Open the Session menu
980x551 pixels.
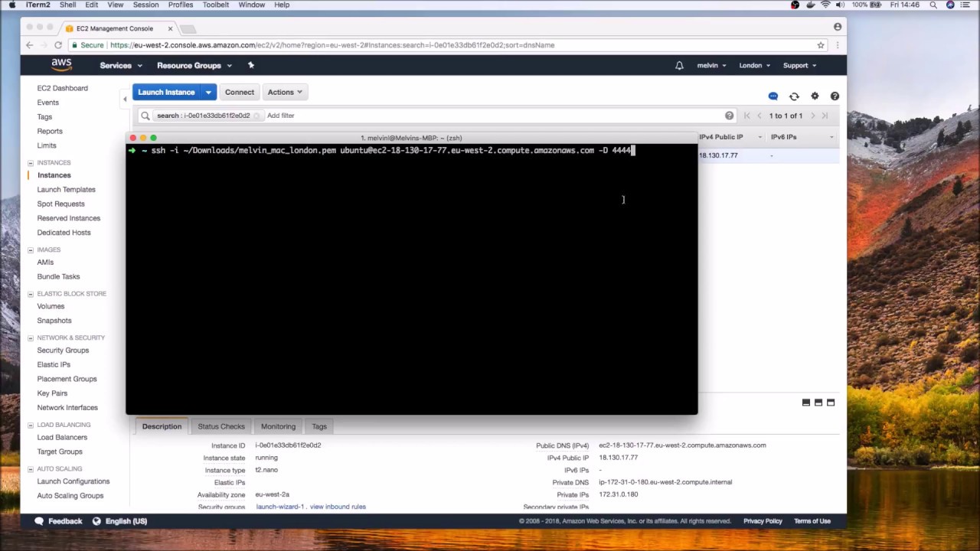tap(145, 5)
